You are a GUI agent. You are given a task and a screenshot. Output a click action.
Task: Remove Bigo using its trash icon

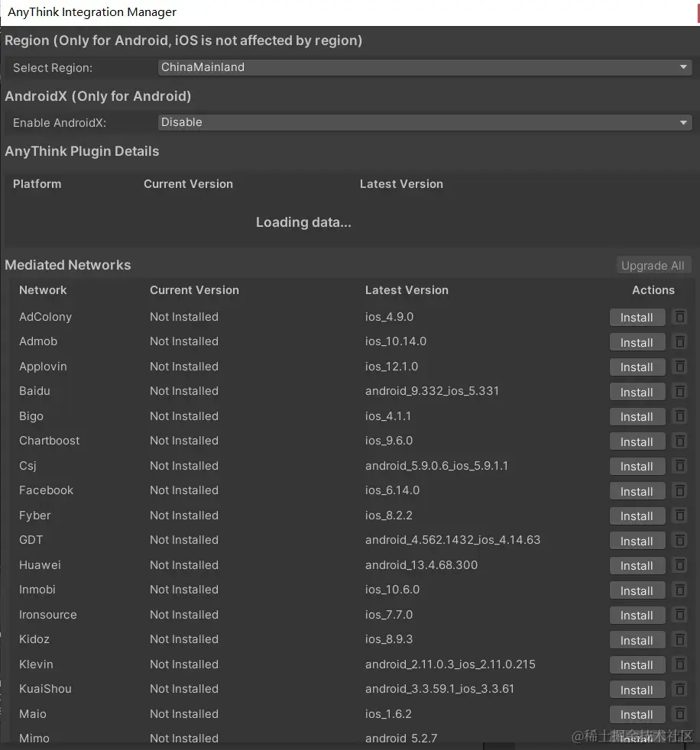(679, 416)
